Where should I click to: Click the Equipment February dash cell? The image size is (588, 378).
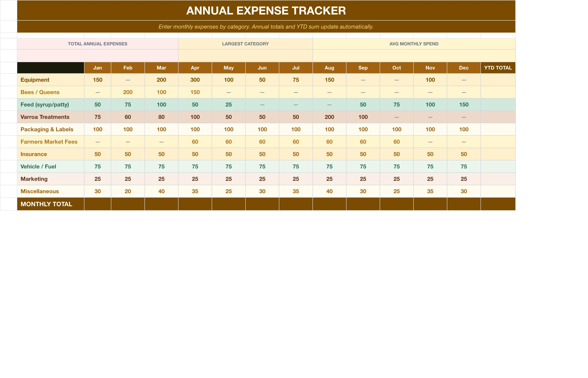click(128, 80)
